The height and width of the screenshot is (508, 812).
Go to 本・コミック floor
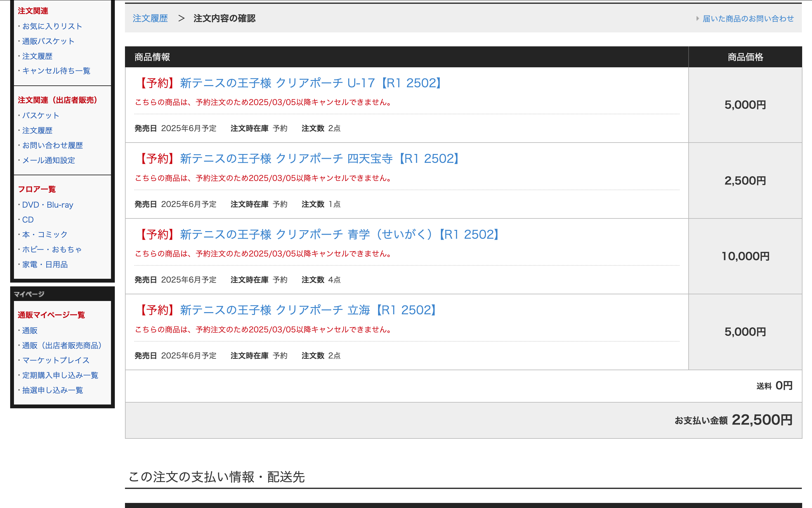pos(45,235)
